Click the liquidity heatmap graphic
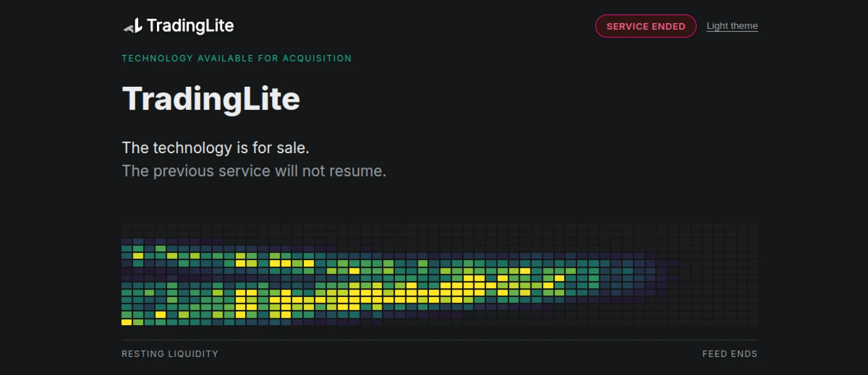 (x=440, y=275)
